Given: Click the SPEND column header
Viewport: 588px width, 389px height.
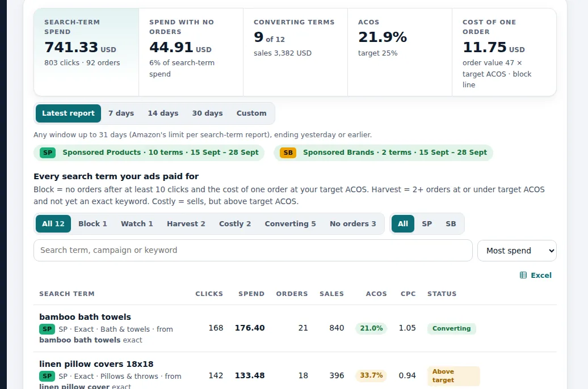Looking at the screenshot, I should [x=251, y=294].
